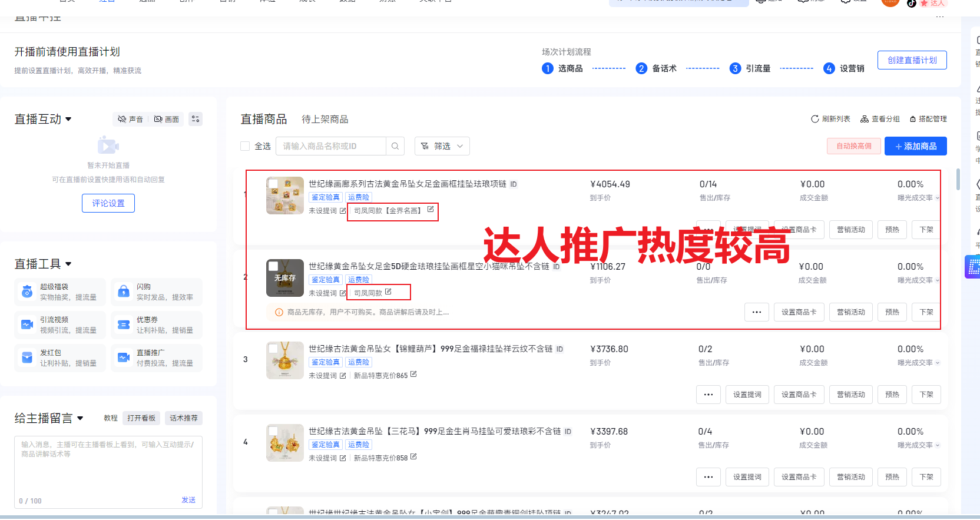The image size is (980, 520).
Task: Mute live with 声音 toggle
Action: [x=130, y=119]
